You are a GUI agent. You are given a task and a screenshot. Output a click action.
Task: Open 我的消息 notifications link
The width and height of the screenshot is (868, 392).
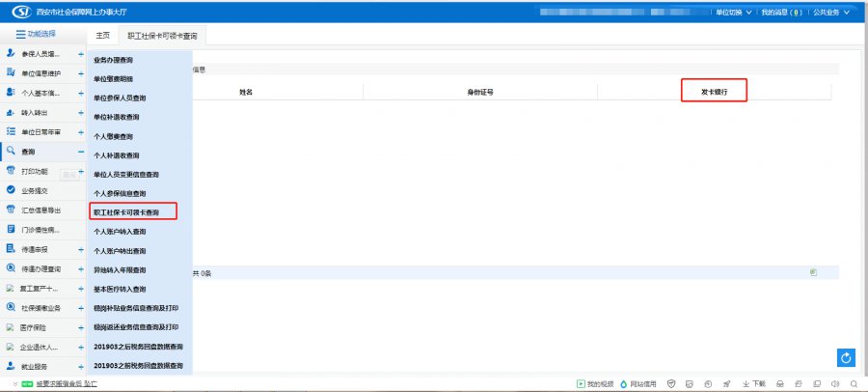(x=781, y=13)
